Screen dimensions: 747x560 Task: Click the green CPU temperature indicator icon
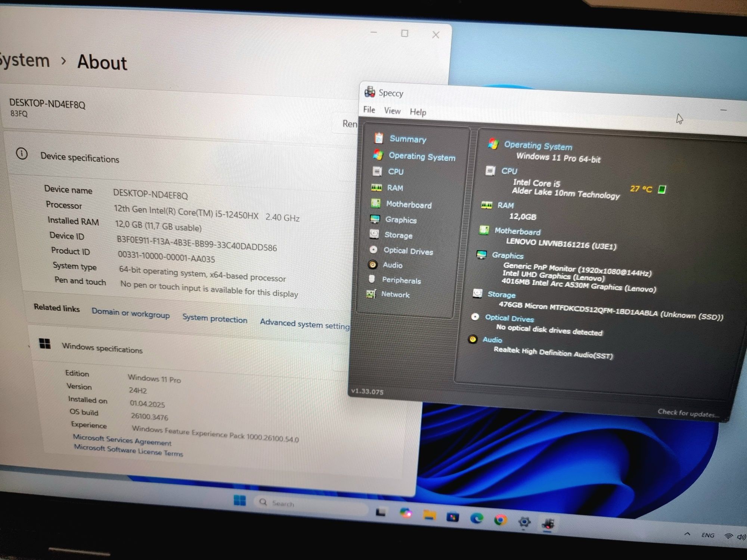coord(661,190)
